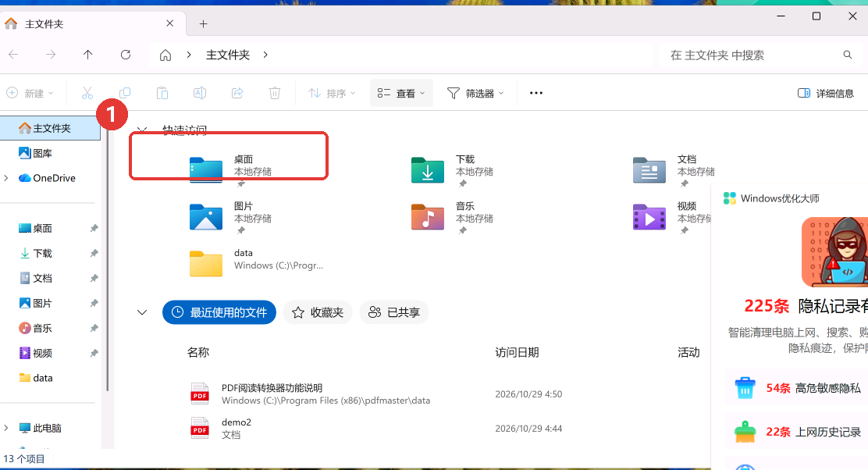The image size is (868, 470).
Task: Go forward with the right arrow
Action: tap(51, 54)
